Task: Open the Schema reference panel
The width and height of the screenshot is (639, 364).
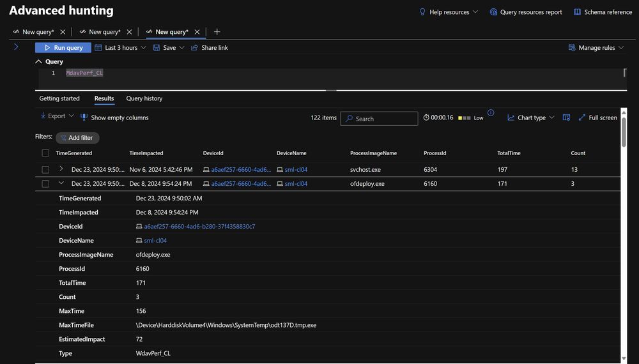Action: 603,11
